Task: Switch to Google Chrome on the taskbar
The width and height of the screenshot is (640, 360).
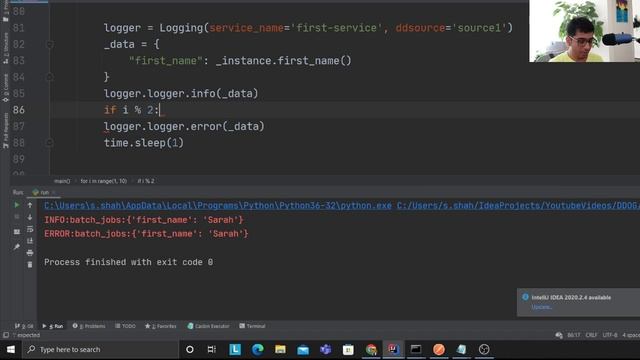Action: coord(371,349)
